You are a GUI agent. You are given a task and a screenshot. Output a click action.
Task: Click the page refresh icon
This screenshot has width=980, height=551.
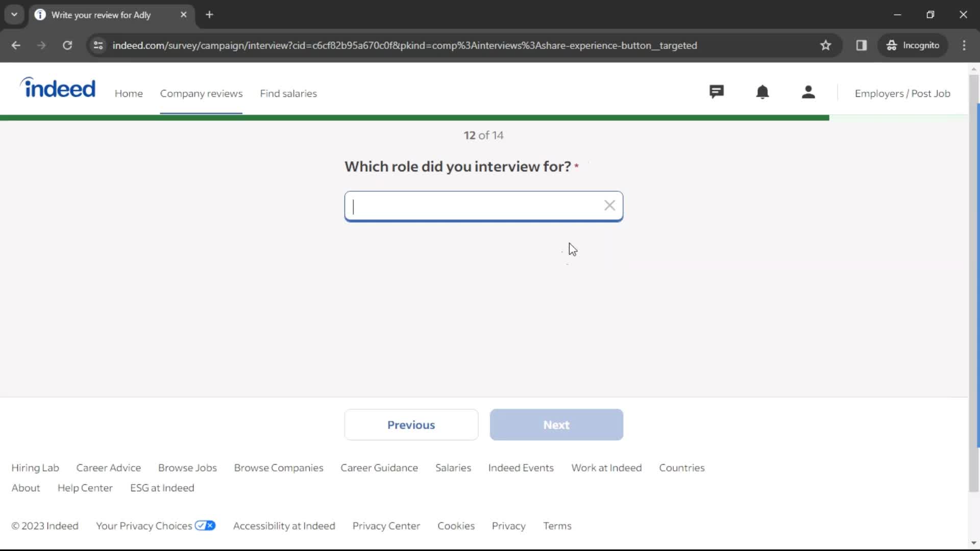tap(67, 45)
